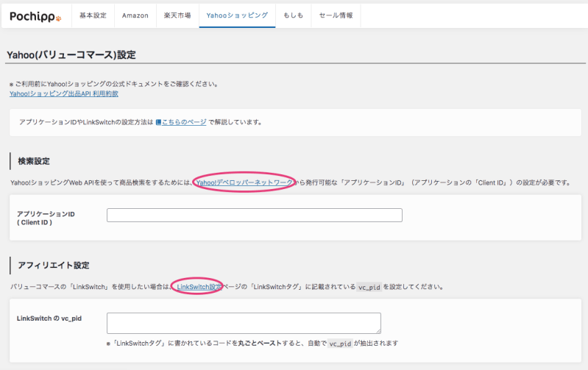Click the 丸ごとペースト hint note
The image size is (588, 370).
click(252, 343)
